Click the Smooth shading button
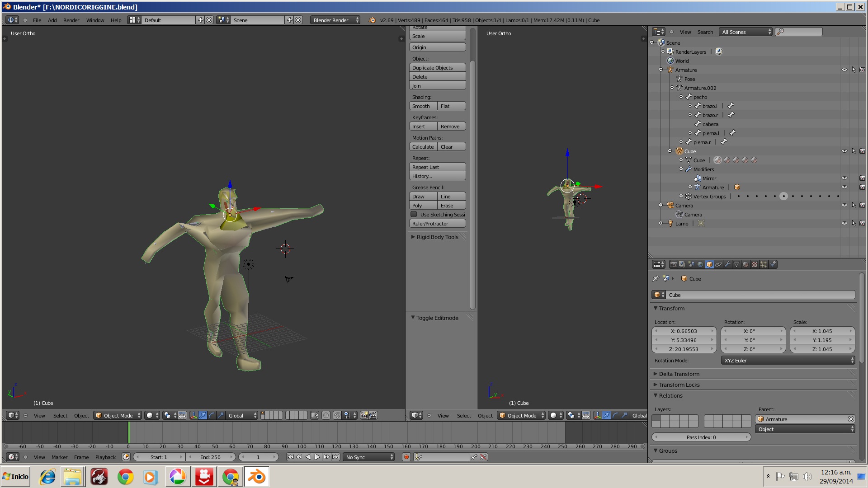This screenshot has height=488, width=868. pos(423,106)
